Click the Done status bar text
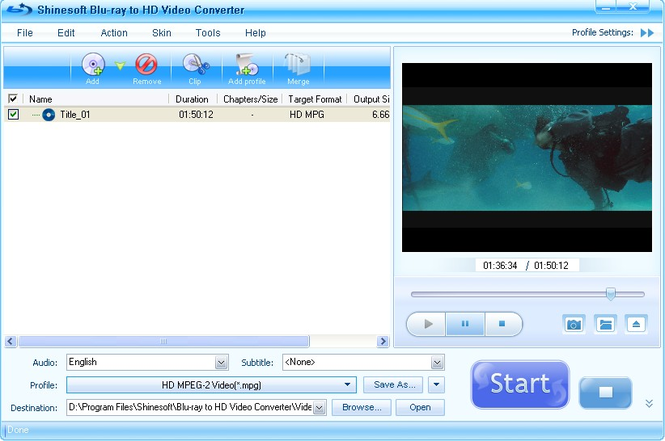Image resolution: width=665 pixels, height=441 pixels. [x=18, y=430]
